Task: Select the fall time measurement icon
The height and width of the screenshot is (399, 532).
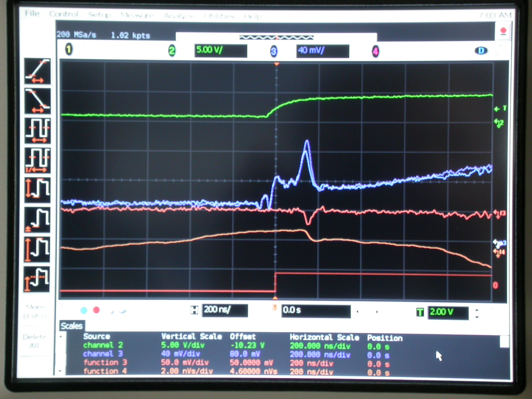Action: click(x=37, y=101)
